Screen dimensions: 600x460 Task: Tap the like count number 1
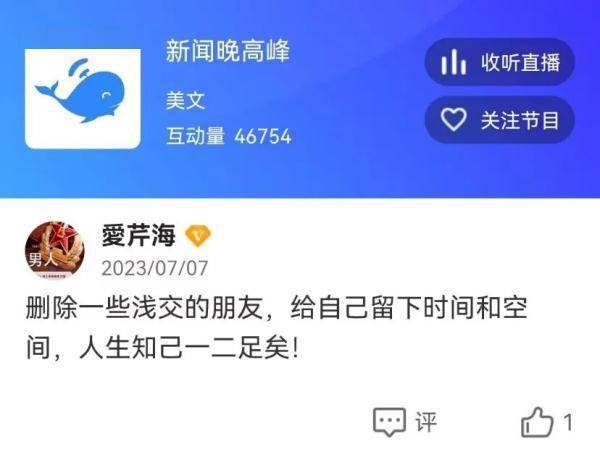pyautogui.click(x=568, y=422)
